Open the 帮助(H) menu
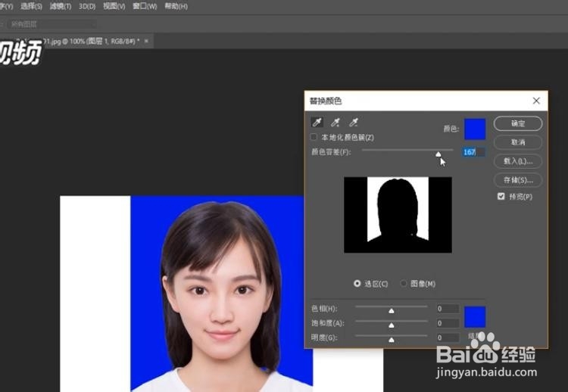Screen dimensions: 568x392 (176, 6)
